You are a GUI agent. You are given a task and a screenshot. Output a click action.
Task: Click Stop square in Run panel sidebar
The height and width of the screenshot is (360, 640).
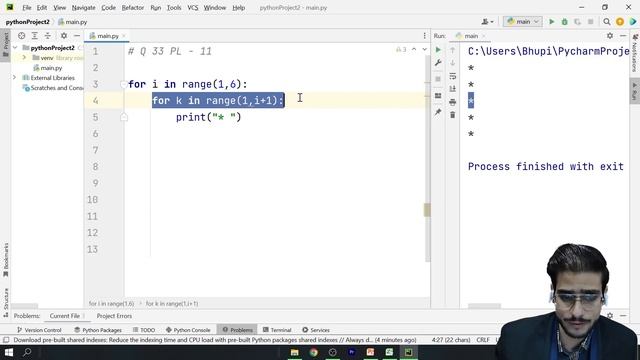[438, 79]
